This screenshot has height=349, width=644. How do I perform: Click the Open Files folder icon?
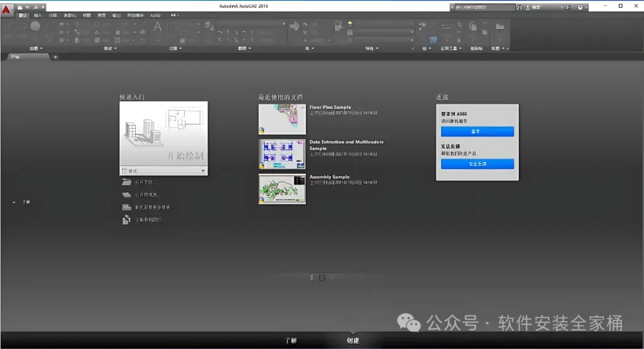(126, 182)
